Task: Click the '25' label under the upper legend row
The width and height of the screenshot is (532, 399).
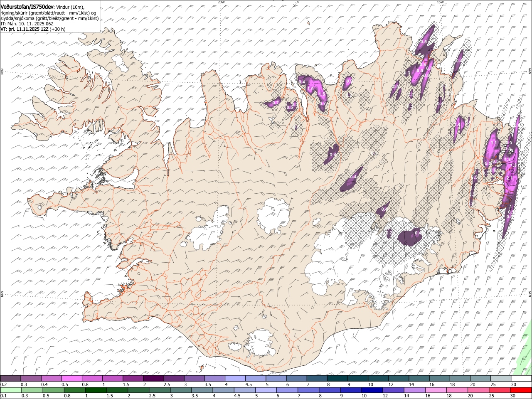Action: click(493, 384)
